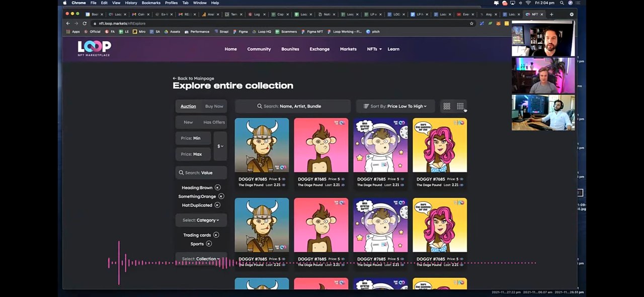Click the magnifier icon in the Name, Artist, Bundle search

click(x=260, y=106)
